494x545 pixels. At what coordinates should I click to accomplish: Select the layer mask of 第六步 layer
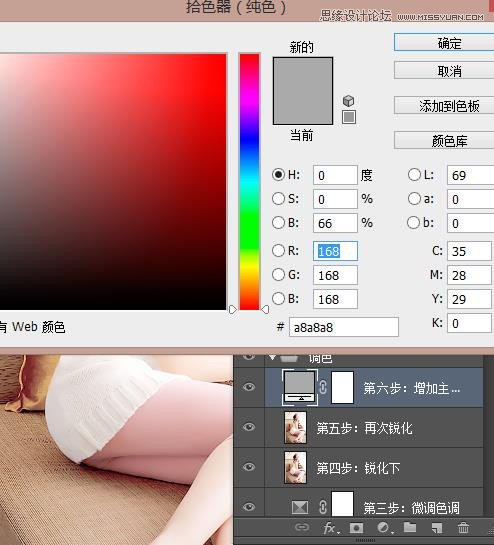click(343, 387)
